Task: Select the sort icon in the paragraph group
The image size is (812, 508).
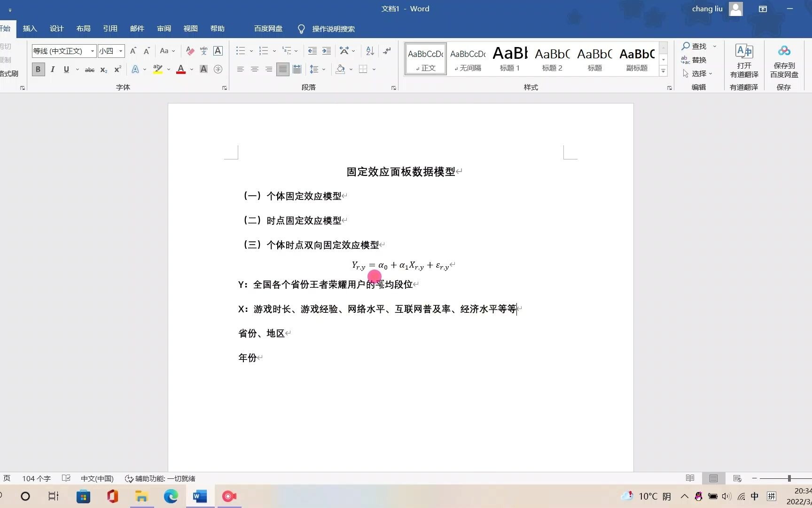Action: [369, 50]
